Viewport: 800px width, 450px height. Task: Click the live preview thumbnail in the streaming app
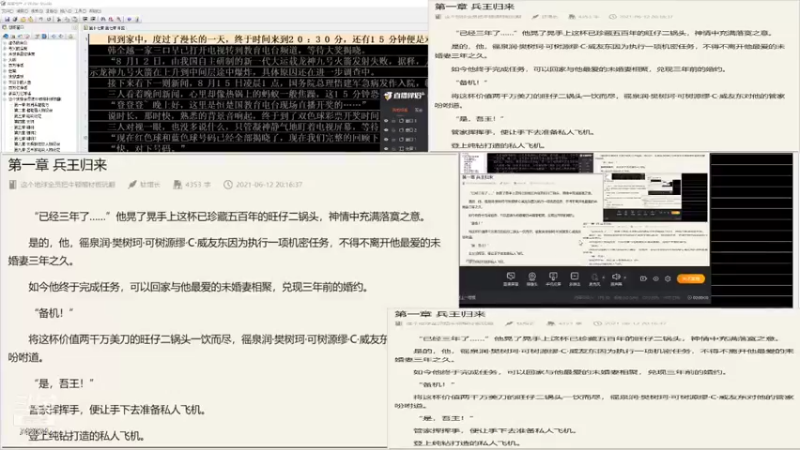pyautogui.click(x=585, y=210)
